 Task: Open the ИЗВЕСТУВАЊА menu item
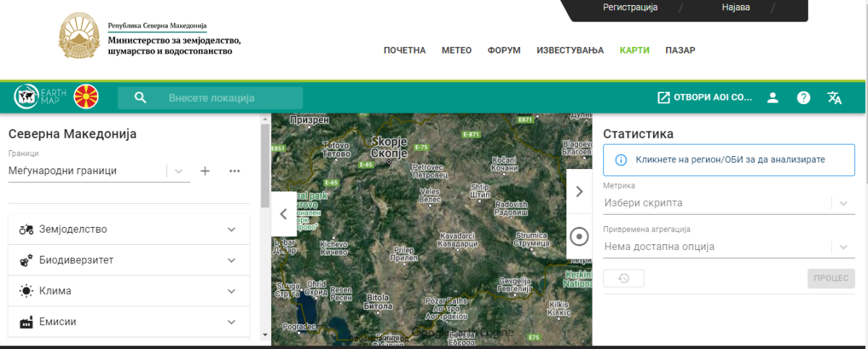(570, 51)
